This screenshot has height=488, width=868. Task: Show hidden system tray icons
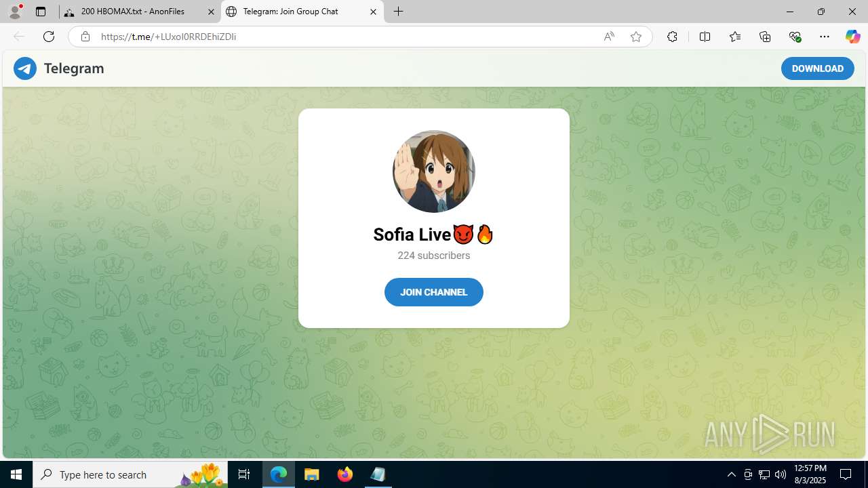[x=731, y=474]
